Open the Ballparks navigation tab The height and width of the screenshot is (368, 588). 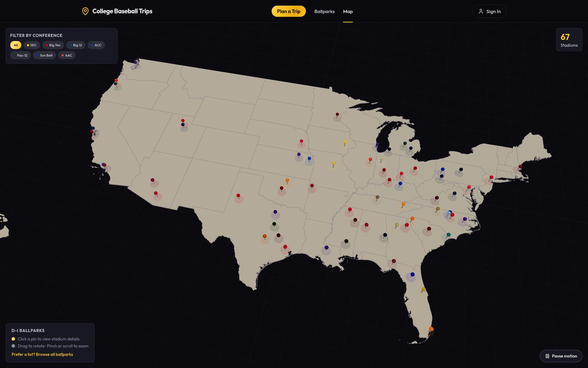pyautogui.click(x=325, y=11)
